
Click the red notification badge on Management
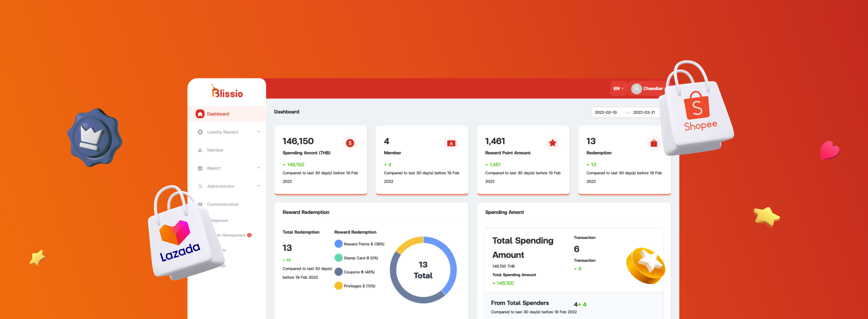pos(249,235)
